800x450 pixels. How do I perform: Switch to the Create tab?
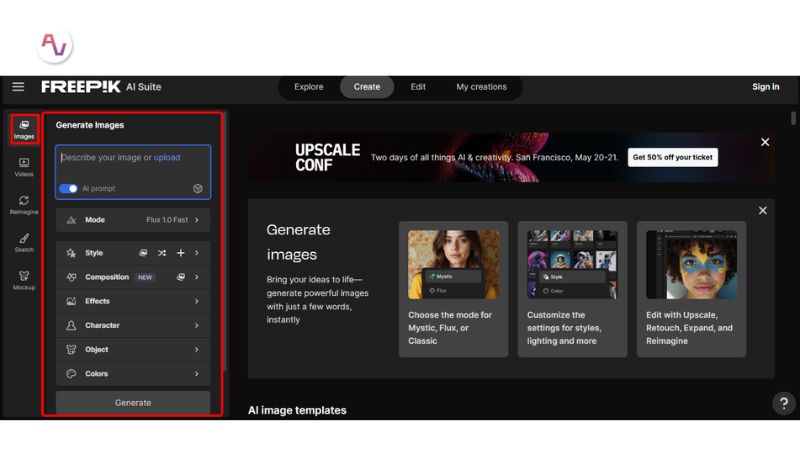tap(367, 87)
